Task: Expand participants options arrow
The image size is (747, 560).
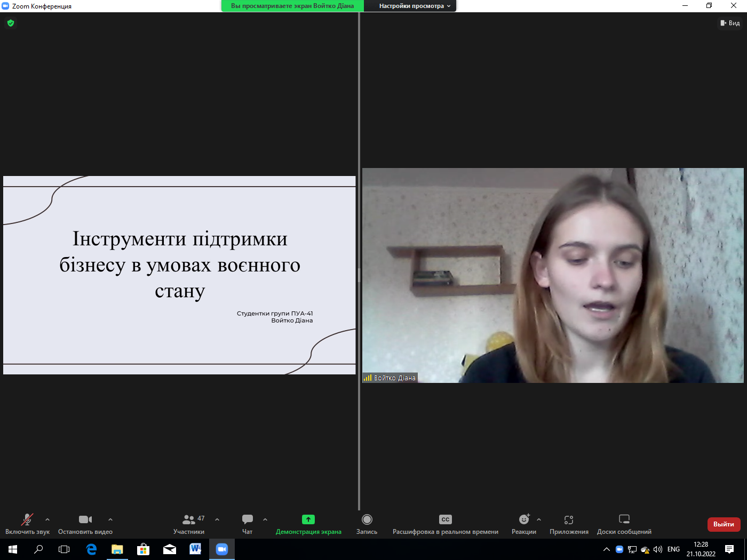Action: 217,519
